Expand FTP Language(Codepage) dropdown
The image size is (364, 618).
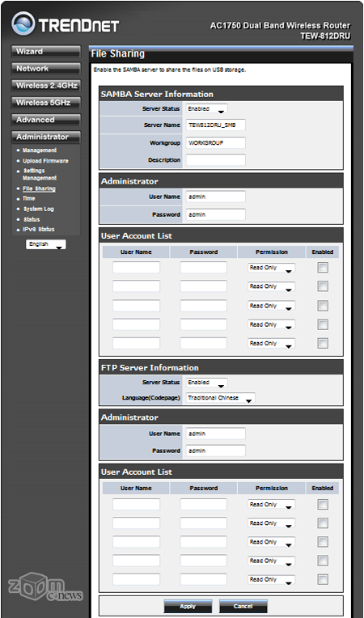coord(220,398)
